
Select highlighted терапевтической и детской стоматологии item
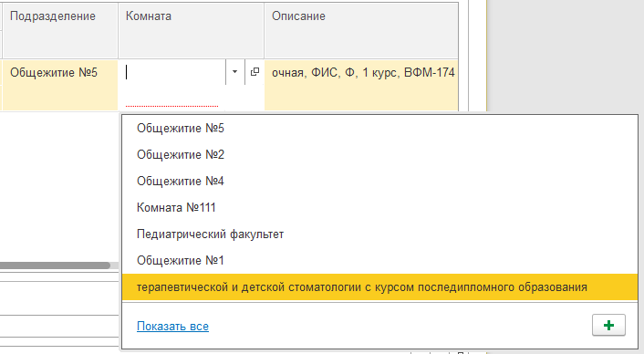tap(379, 287)
